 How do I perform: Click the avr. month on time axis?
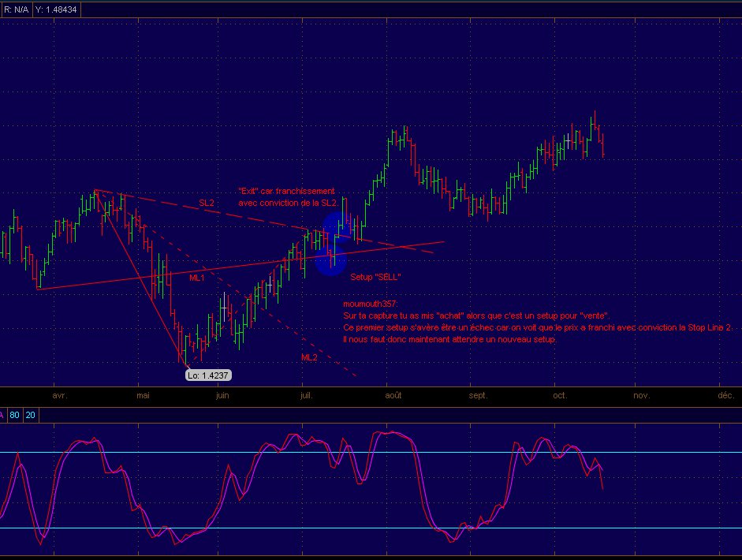[59, 396]
